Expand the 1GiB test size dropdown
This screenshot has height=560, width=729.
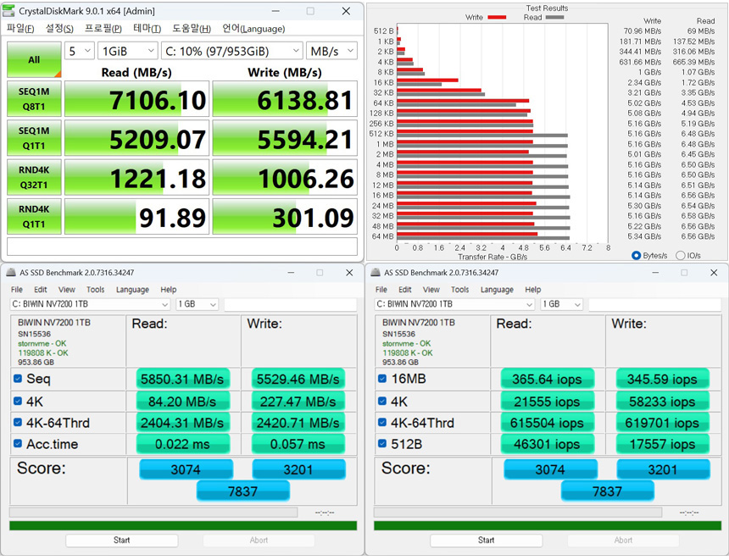[x=127, y=51]
